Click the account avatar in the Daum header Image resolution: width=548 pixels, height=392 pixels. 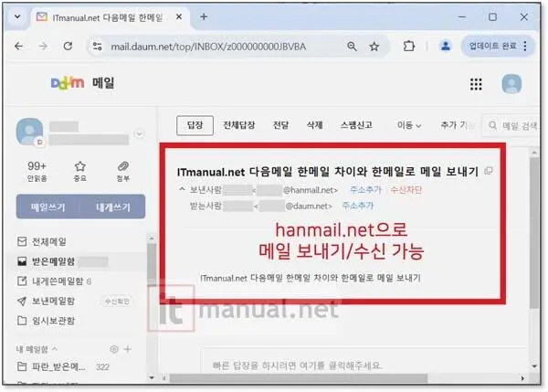pyautogui.click(x=511, y=84)
